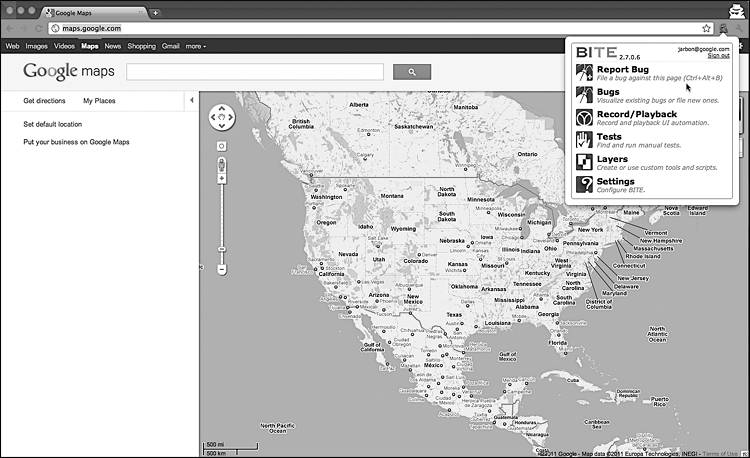Viewport: 750px width, 458px height.
Task: Expand the more dropdown in navbar
Action: click(196, 46)
